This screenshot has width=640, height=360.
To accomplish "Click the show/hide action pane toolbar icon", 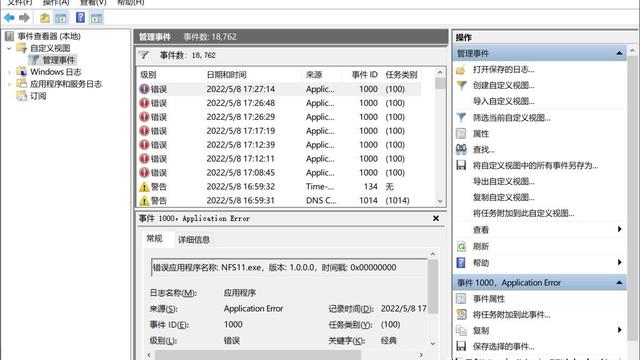I will pos(97,18).
